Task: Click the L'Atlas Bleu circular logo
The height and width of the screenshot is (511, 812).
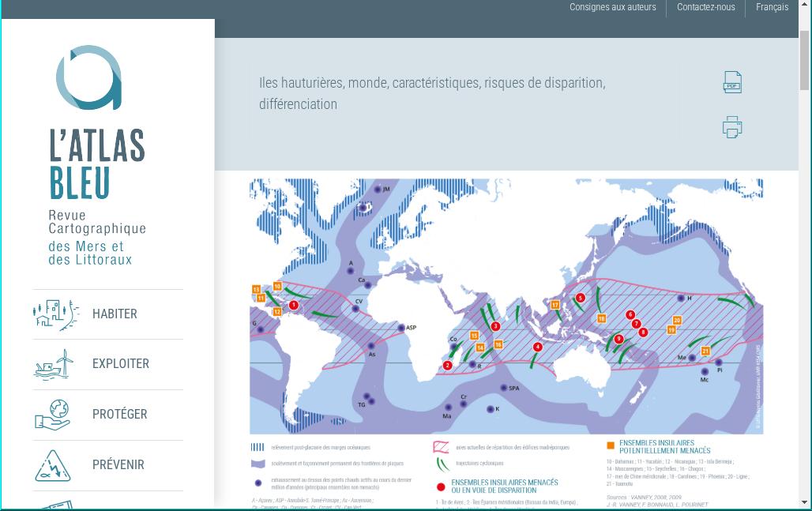Action: coord(89,77)
